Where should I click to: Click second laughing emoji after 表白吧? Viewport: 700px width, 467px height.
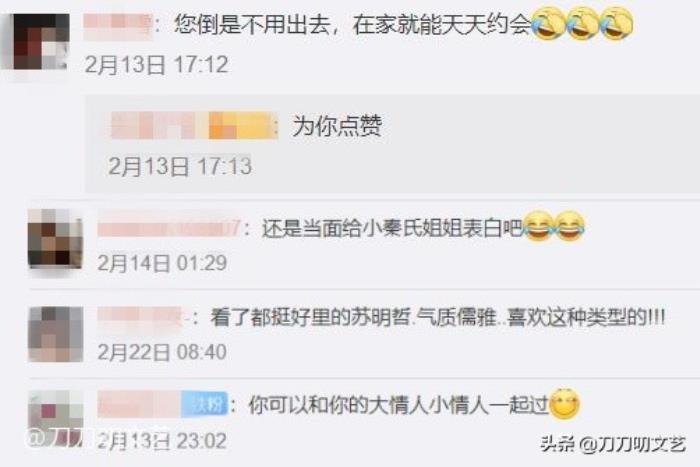pos(570,227)
